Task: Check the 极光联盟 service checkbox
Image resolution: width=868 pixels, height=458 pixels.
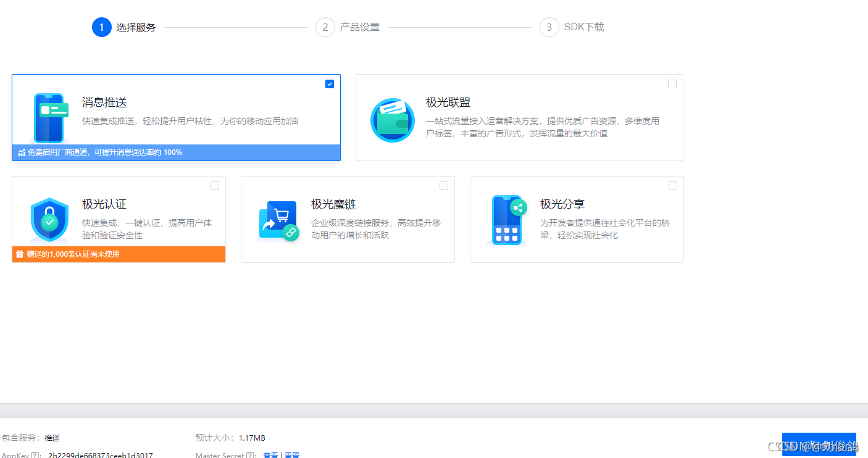Action: click(672, 84)
